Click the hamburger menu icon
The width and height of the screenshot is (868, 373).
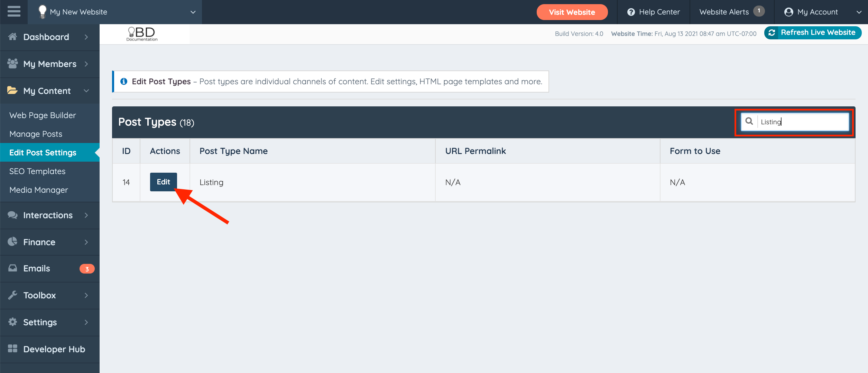coord(14,11)
